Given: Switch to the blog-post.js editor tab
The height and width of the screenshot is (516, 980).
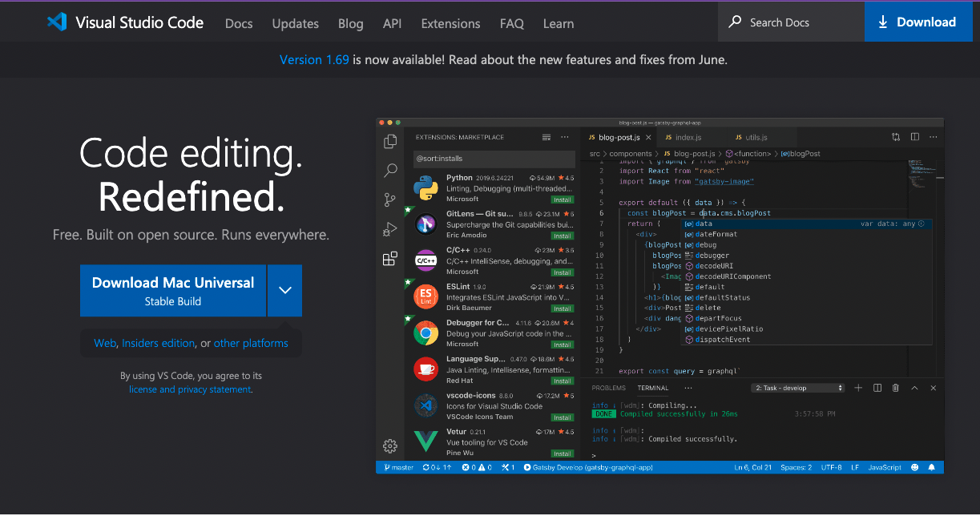Looking at the screenshot, I should [x=617, y=138].
